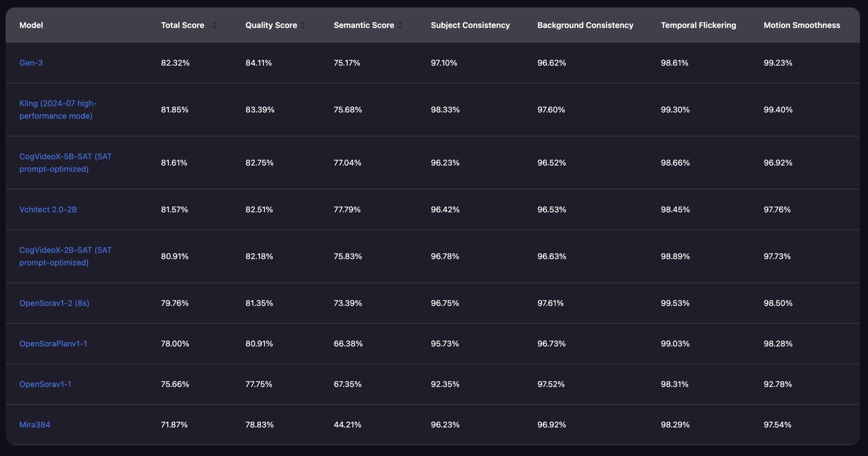Open the OpenSorav1-2 (8s) link
Viewport: 868px width, 456px height.
tap(54, 303)
